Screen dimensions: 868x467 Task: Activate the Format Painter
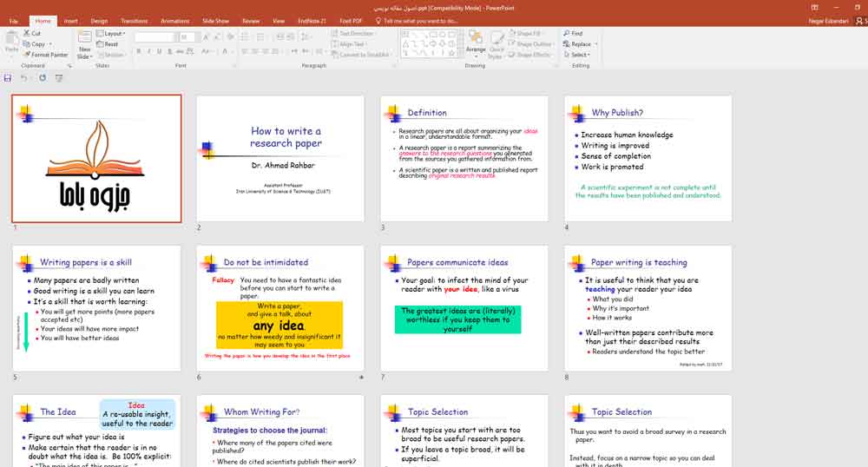tap(45, 54)
